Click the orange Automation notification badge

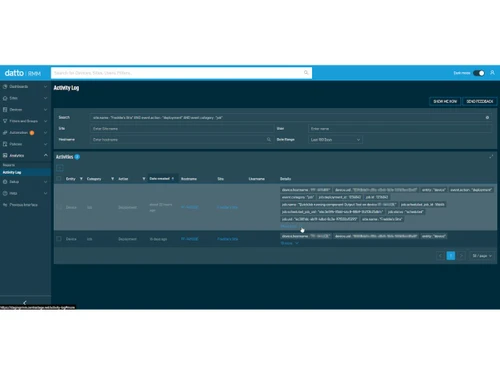[32, 133]
